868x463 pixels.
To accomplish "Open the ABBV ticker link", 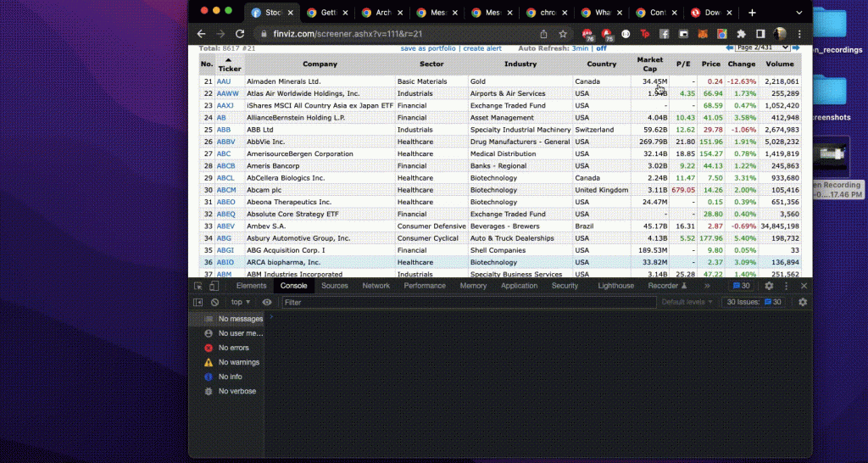I will click(x=225, y=142).
